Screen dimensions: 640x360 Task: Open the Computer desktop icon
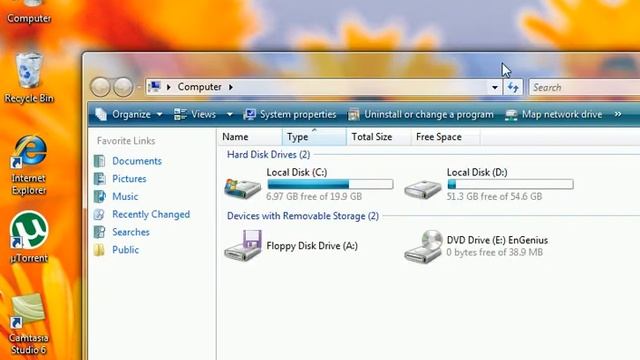[29, 11]
